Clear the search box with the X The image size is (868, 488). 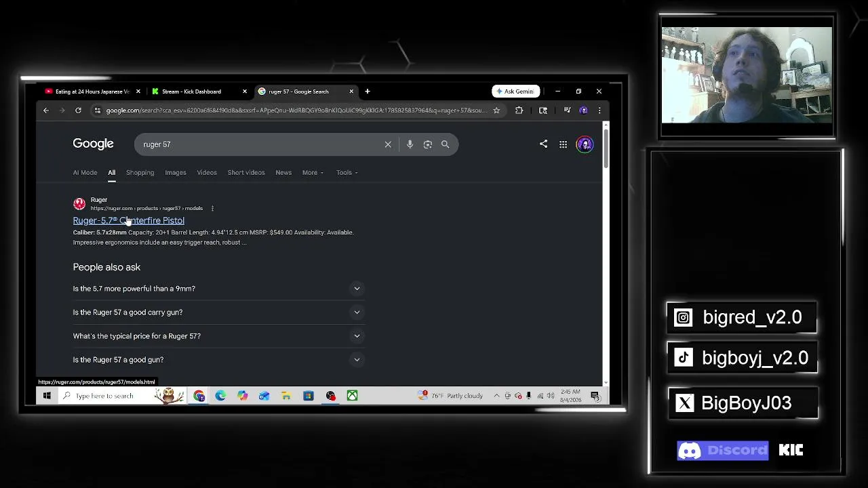pyautogui.click(x=388, y=144)
